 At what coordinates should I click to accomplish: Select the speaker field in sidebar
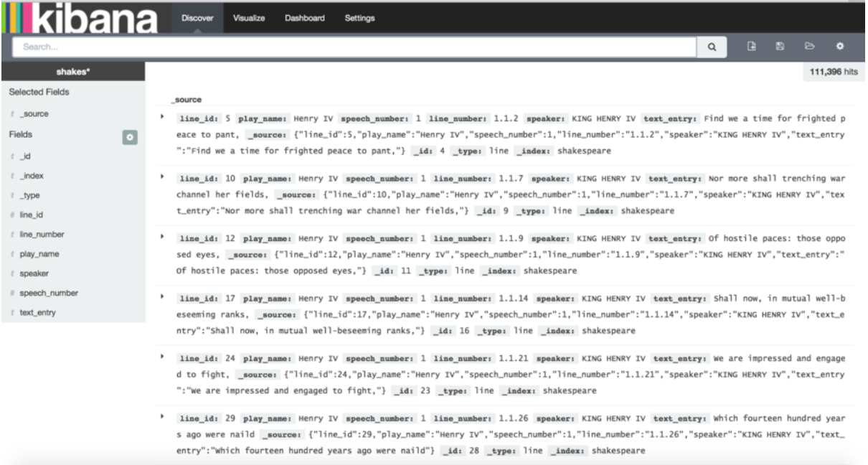[34, 273]
